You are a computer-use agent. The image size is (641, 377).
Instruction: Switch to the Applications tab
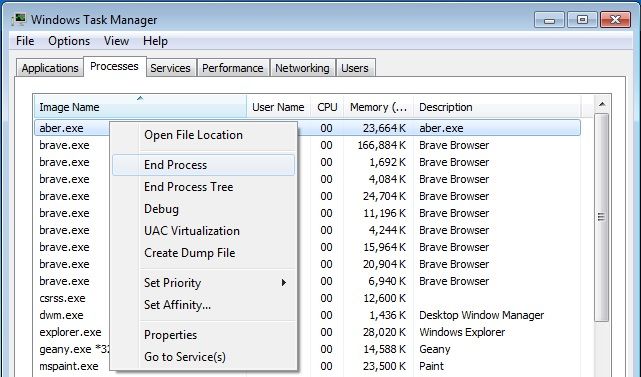click(x=50, y=68)
